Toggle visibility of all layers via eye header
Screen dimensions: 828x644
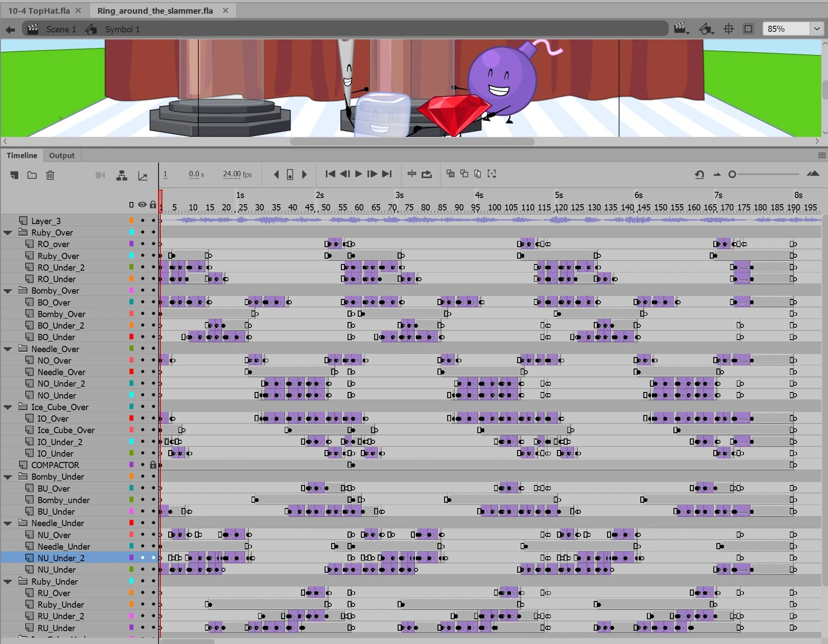pos(142,205)
